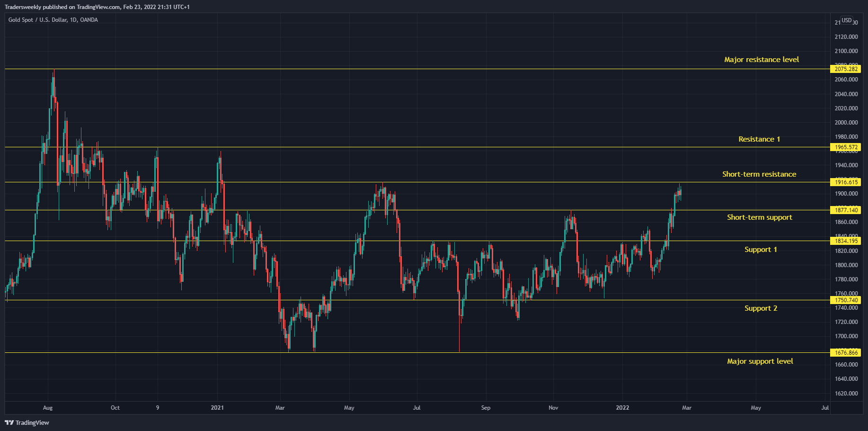Open the USD currency selector
Image resolution: width=868 pixels, height=431 pixels.
847,20
